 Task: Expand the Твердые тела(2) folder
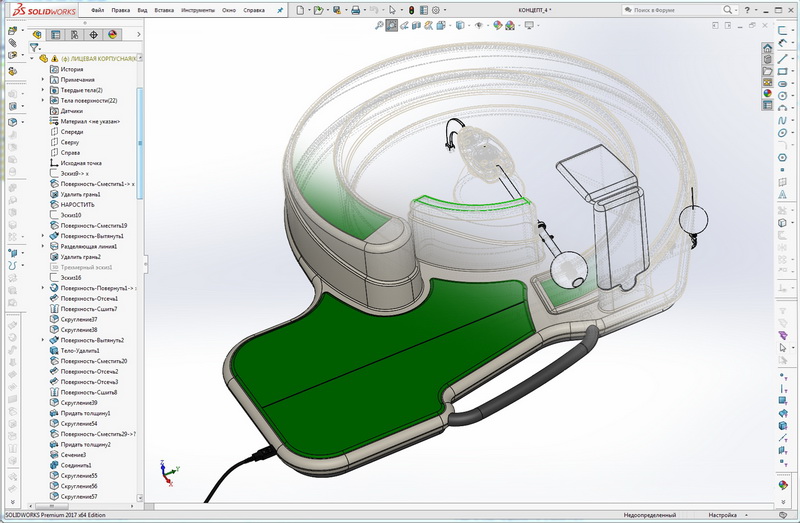(x=43, y=90)
